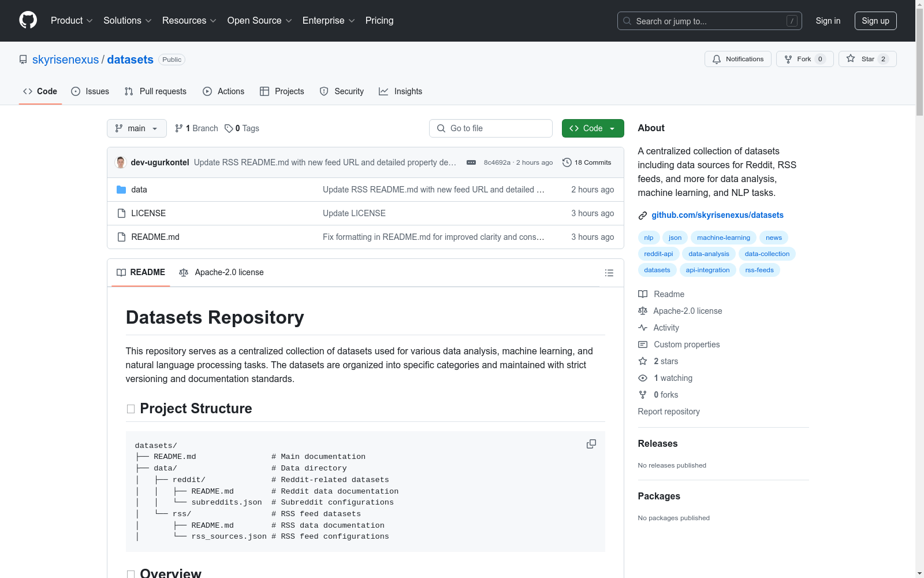The height and width of the screenshot is (578, 924).
Task: Open the main branch selector dropdown
Action: [x=137, y=128]
